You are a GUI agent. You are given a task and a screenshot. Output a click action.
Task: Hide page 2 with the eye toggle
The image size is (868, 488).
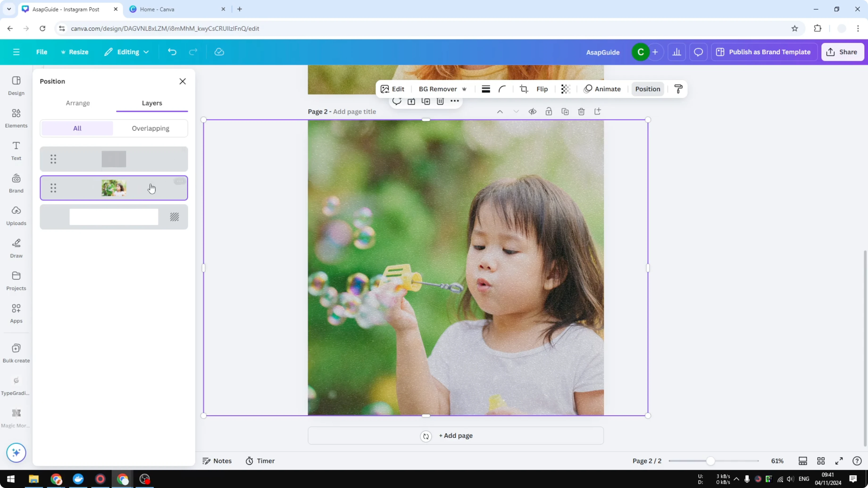pyautogui.click(x=532, y=112)
